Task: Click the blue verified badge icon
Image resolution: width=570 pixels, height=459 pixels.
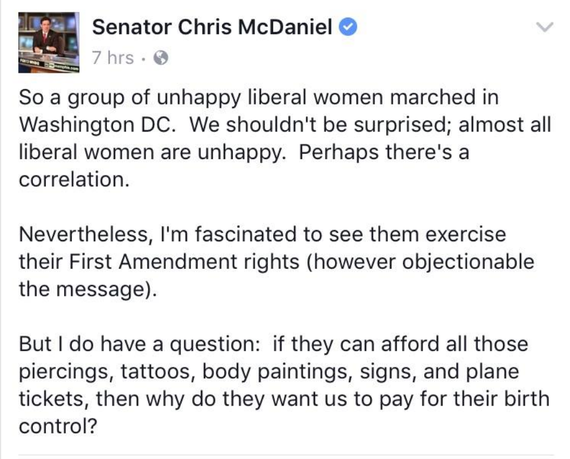Action: pyautogui.click(x=348, y=28)
